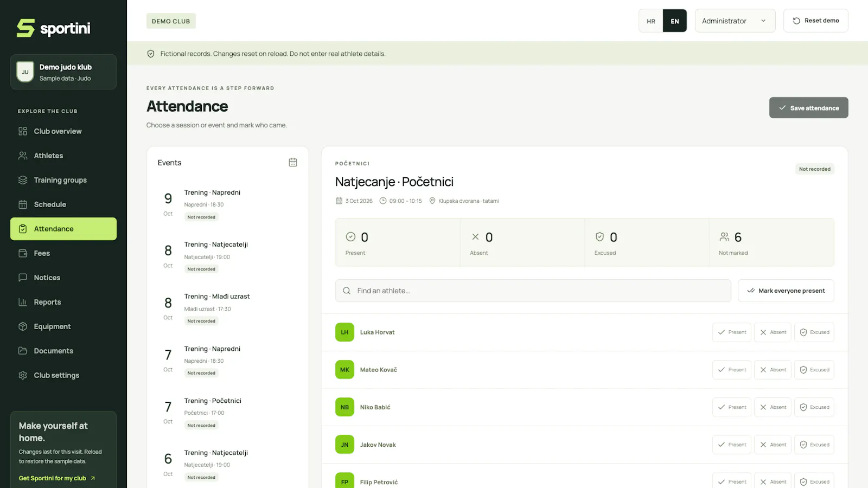Click Save attendance button
Viewport: 868px width, 488px height.
[808, 108]
